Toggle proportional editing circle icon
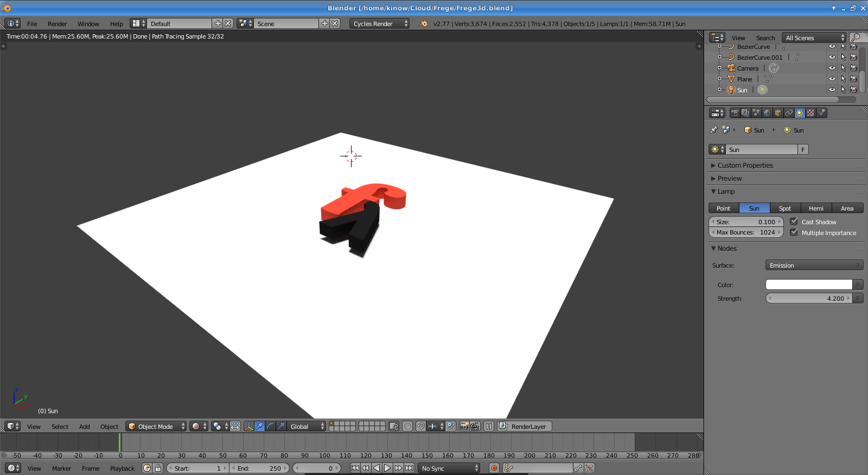868x475 pixels. pos(407,426)
